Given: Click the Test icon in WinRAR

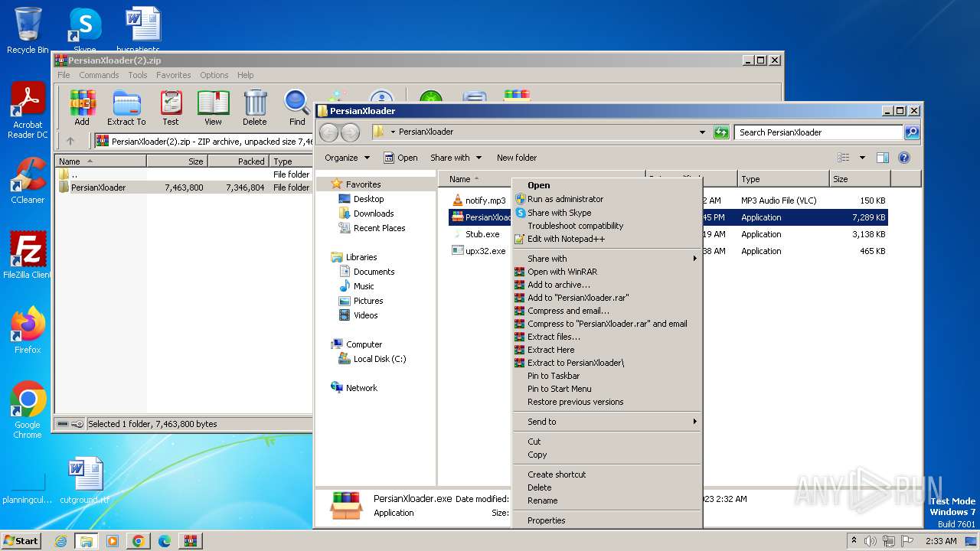Looking at the screenshot, I should 171,108.
